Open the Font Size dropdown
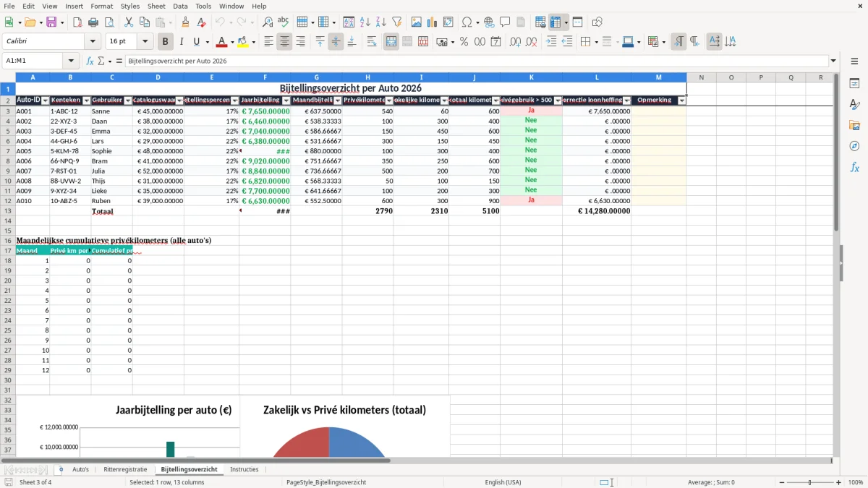The height and width of the screenshot is (488, 868). (145, 42)
